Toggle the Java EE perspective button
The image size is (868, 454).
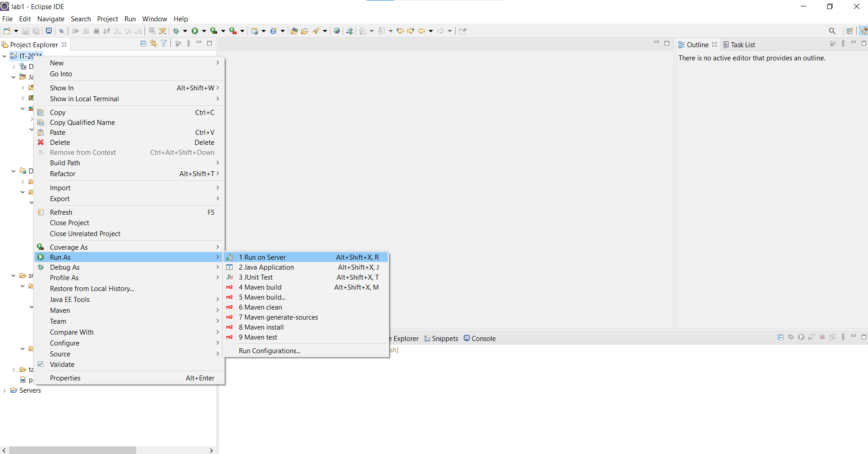pyautogui.click(x=863, y=31)
